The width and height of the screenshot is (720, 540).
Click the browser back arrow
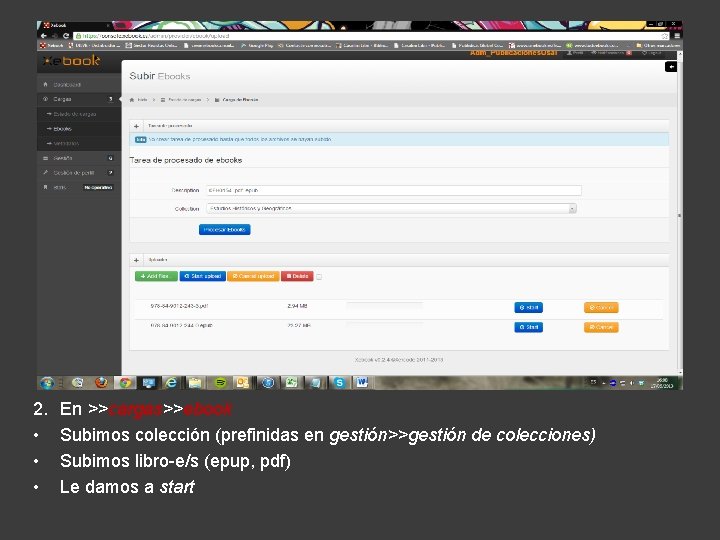coord(44,36)
